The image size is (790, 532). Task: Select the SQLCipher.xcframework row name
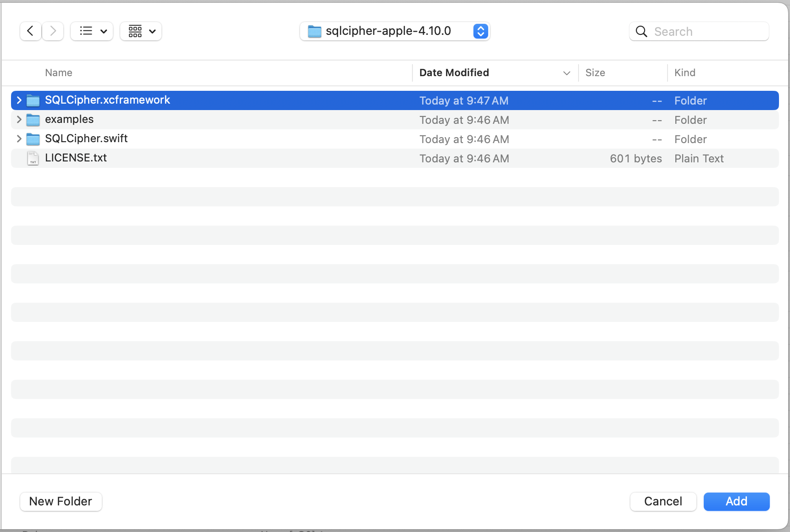[x=107, y=100]
